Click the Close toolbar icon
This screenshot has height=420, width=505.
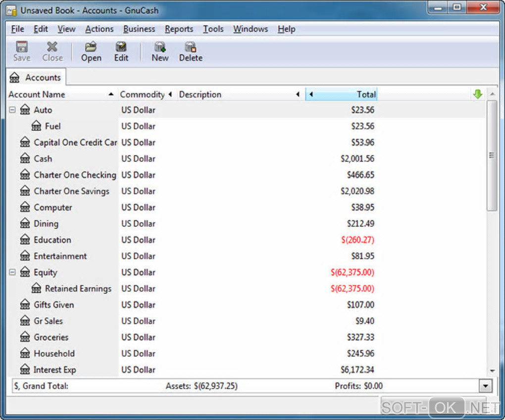[52, 47]
